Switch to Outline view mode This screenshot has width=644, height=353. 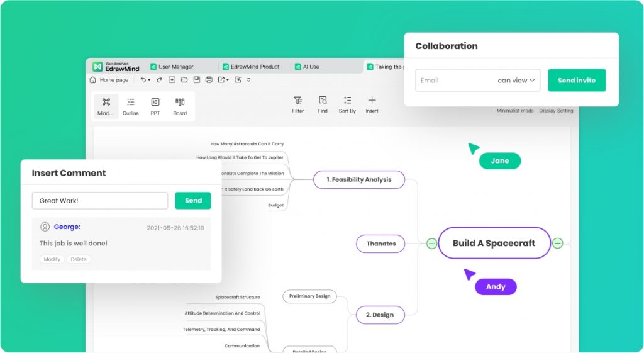coord(131,106)
